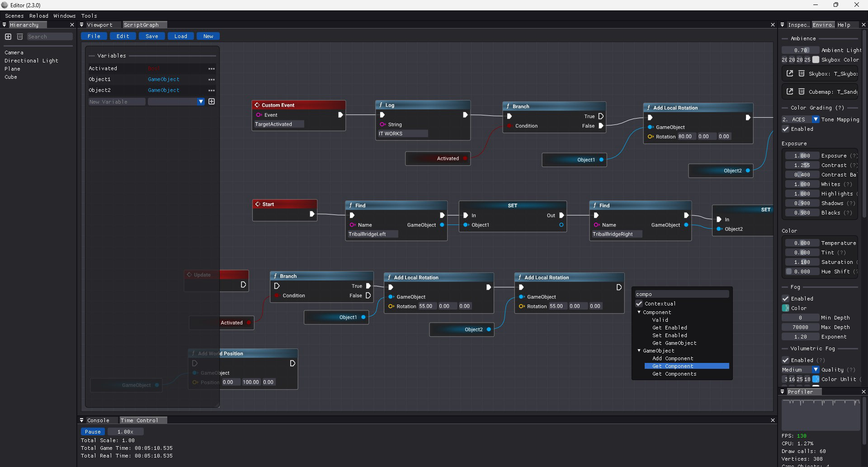The width and height of the screenshot is (868, 467).
Task: Click the Custom Event node diamond icon
Action: [257, 105]
